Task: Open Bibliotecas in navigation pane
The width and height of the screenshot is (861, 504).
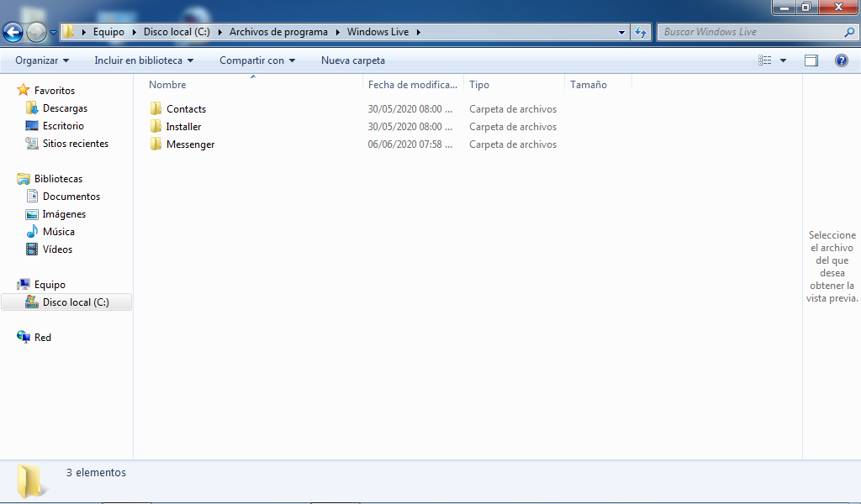Action: (x=58, y=179)
